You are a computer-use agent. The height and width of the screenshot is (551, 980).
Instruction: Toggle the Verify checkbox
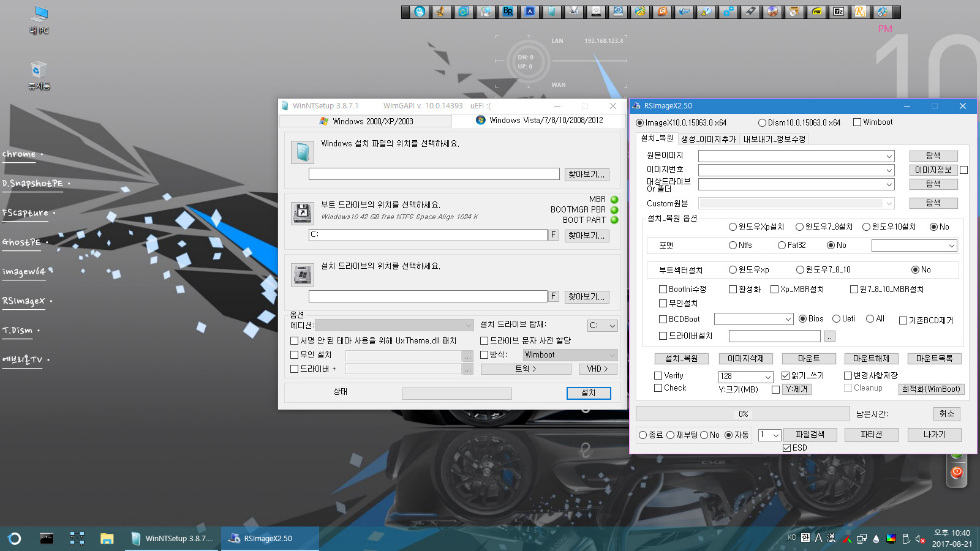658,375
